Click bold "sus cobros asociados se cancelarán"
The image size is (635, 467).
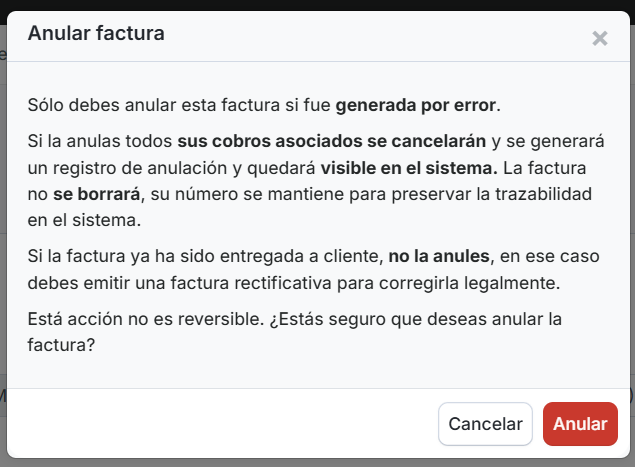(x=332, y=140)
